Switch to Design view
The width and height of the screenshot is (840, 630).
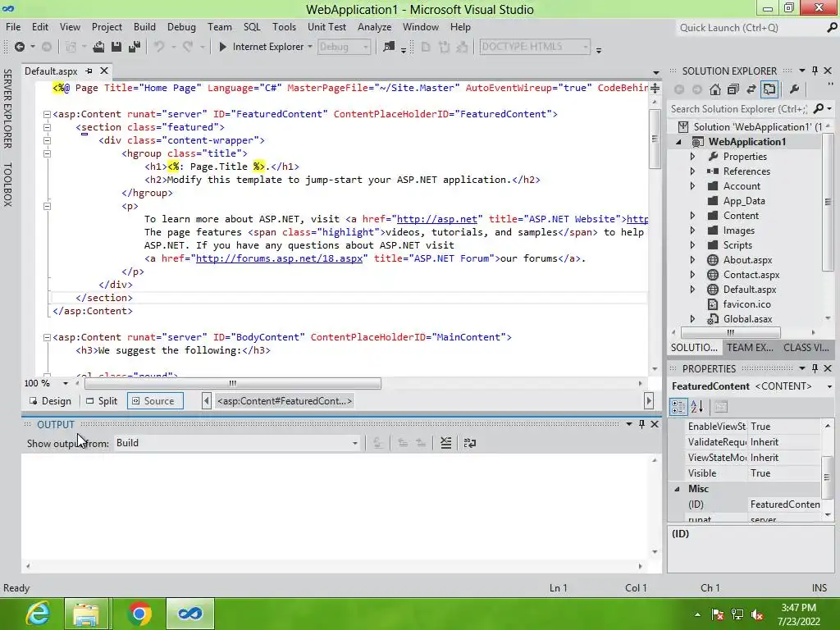(x=50, y=400)
